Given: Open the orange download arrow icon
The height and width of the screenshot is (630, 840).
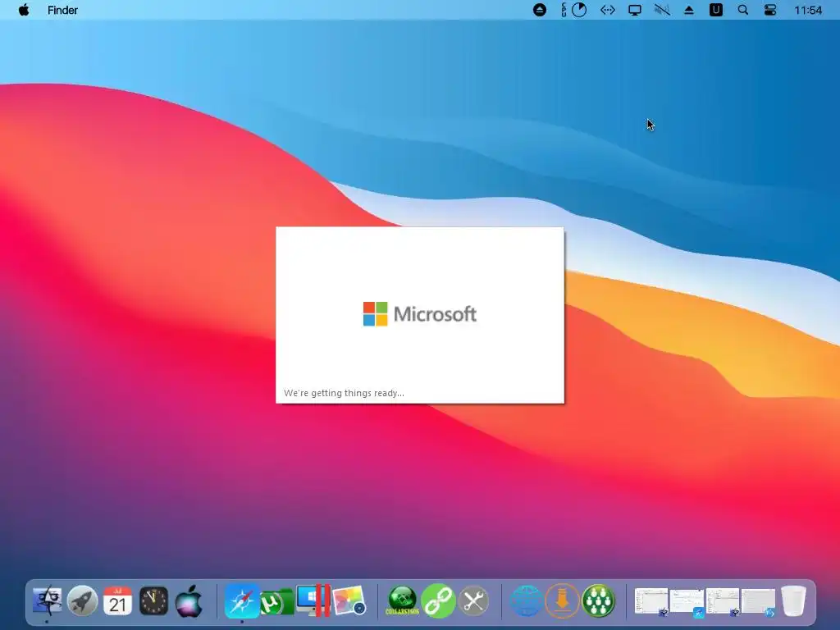Looking at the screenshot, I should pyautogui.click(x=562, y=600).
